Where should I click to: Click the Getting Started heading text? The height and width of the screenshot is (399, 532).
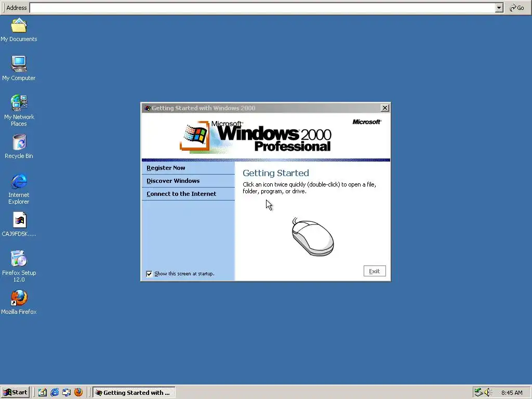[x=276, y=173]
